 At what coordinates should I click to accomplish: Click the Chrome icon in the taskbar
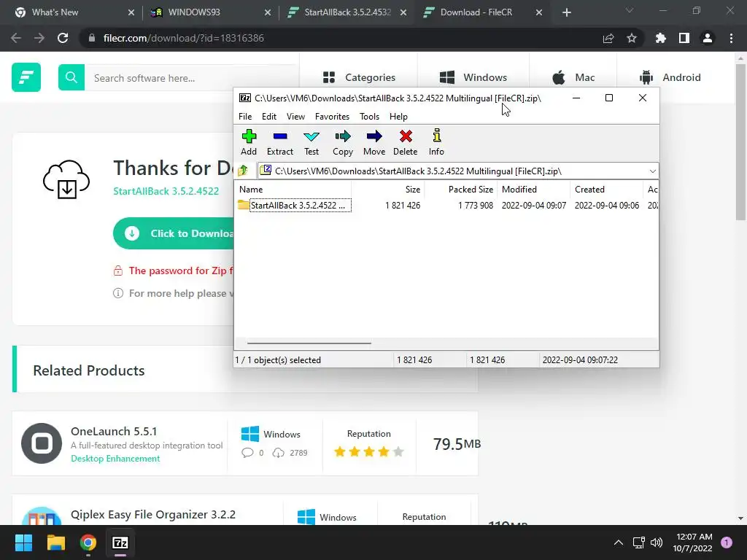88,542
